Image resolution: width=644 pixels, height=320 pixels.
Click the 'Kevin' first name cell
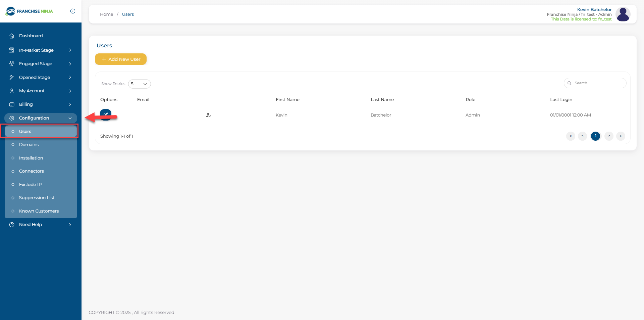tap(281, 115)
